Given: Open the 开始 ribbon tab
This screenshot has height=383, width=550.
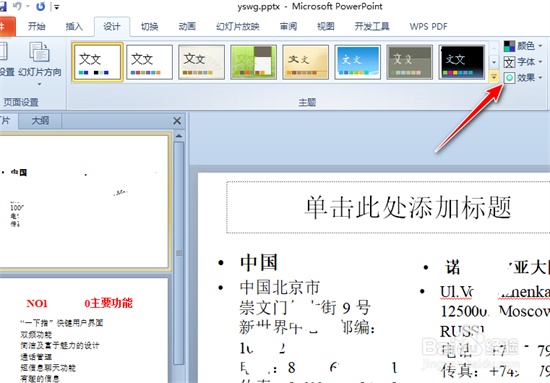Looking at the screenshot, I should point(36,26).
